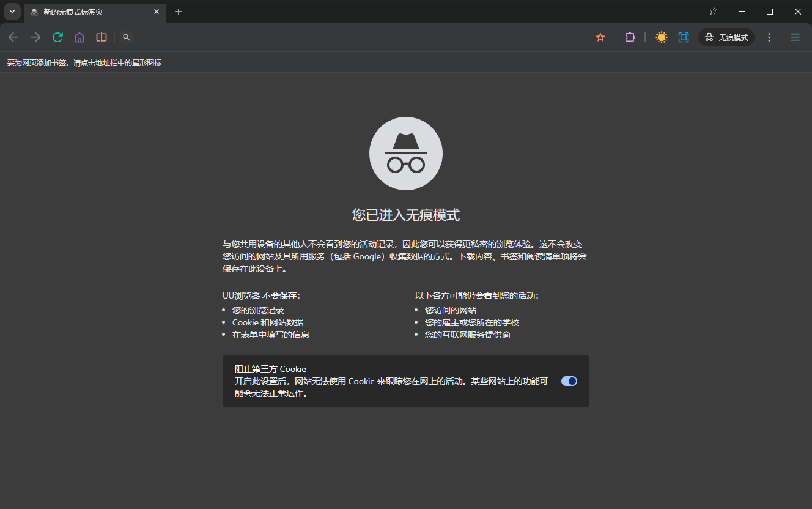This screenshot has height=509, width=812.
Task: Close the 新的无痕式标签页 tab
Action: (x=157, y=12)
